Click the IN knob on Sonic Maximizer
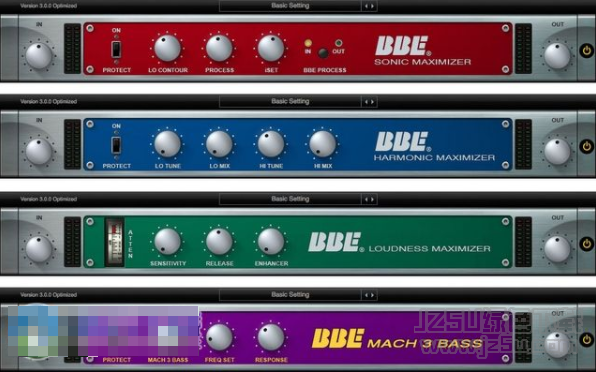Image resolution: width=596 pixels, height=372 pixels. tap(39, 56)
